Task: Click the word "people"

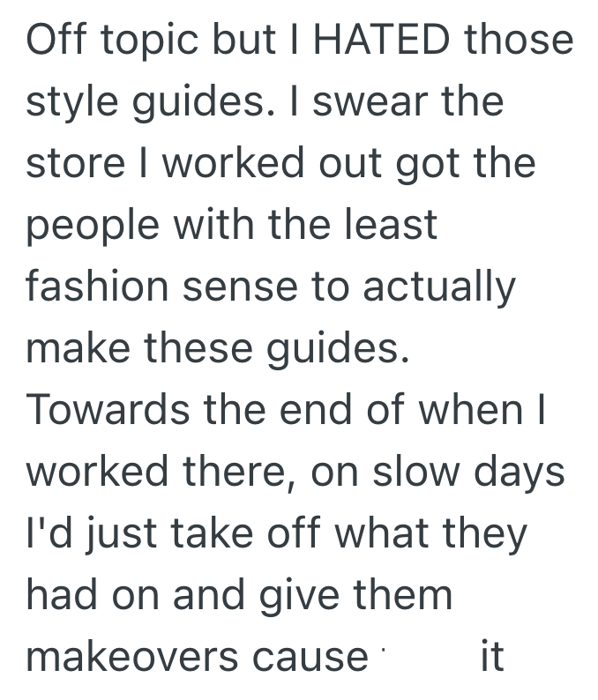Action: pyautogui.click(x=90, y=227)
